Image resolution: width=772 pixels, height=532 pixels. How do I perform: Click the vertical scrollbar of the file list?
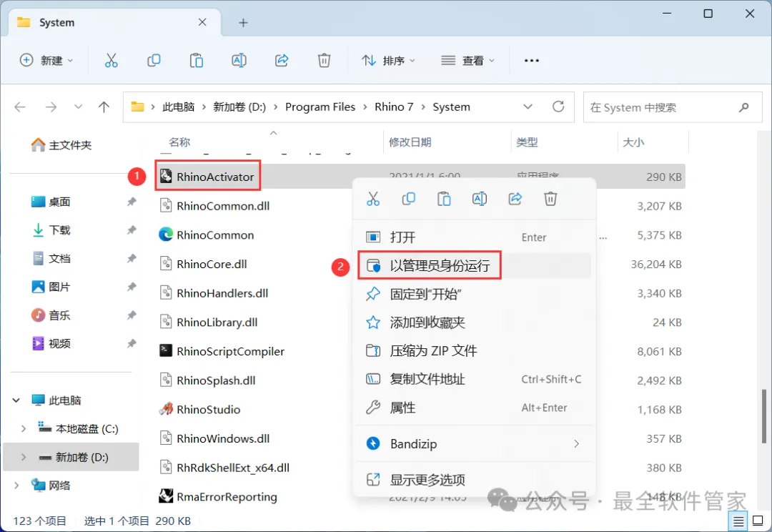click(x=763, y=416)
